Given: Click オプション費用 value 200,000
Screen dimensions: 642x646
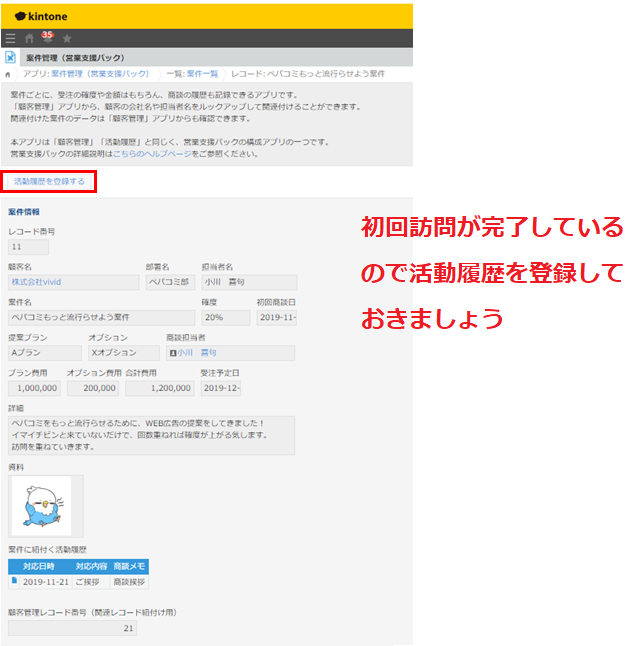Looking at the screenshot, I should [x=93, y=388].
